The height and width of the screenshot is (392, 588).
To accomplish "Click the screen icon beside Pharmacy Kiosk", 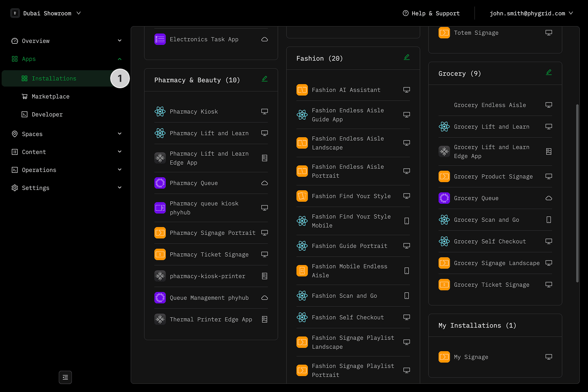I will [x=265, y=111].
